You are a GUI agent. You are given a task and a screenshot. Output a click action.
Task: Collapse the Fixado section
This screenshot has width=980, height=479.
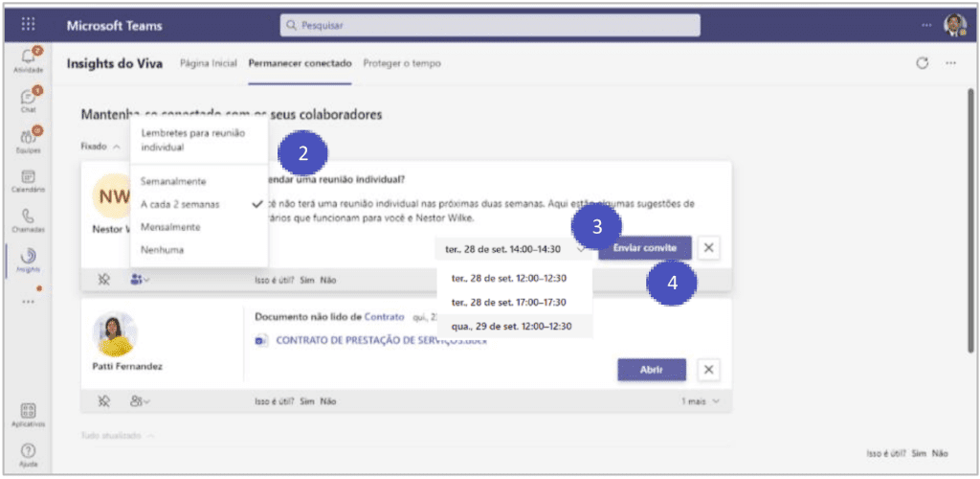tap(100, 147)
